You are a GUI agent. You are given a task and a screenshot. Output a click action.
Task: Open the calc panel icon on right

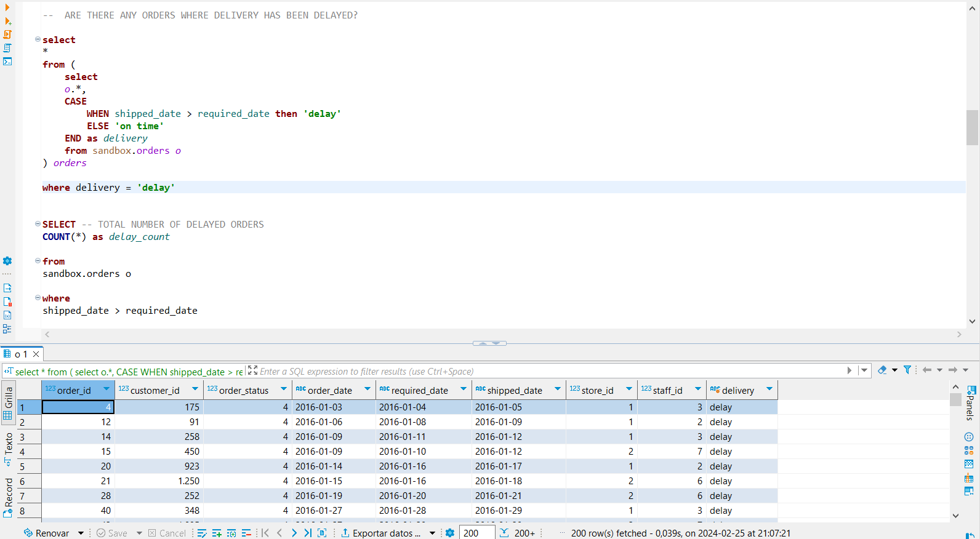click(969, 450)
